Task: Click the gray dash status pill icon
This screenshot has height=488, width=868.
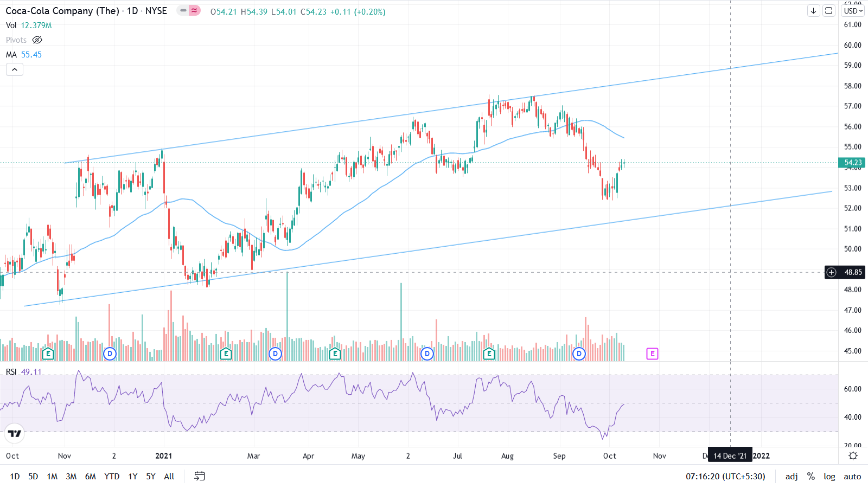Action: point(183,10)
